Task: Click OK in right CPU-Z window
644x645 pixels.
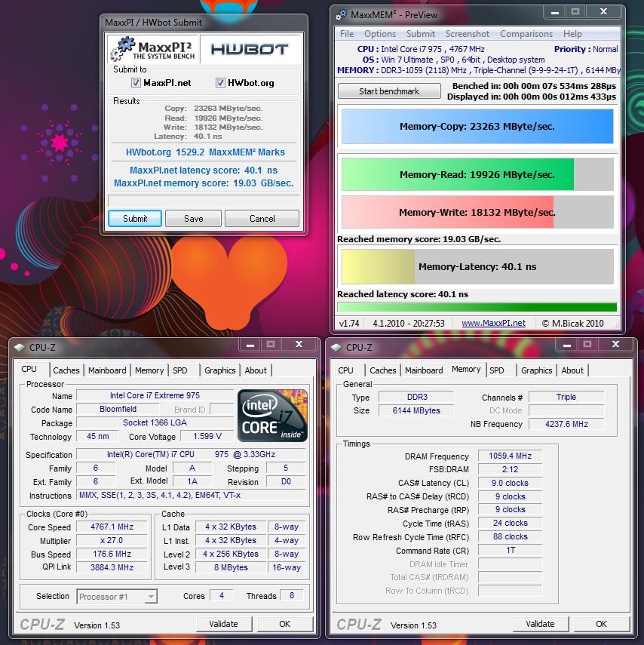Action: (601, 624)
